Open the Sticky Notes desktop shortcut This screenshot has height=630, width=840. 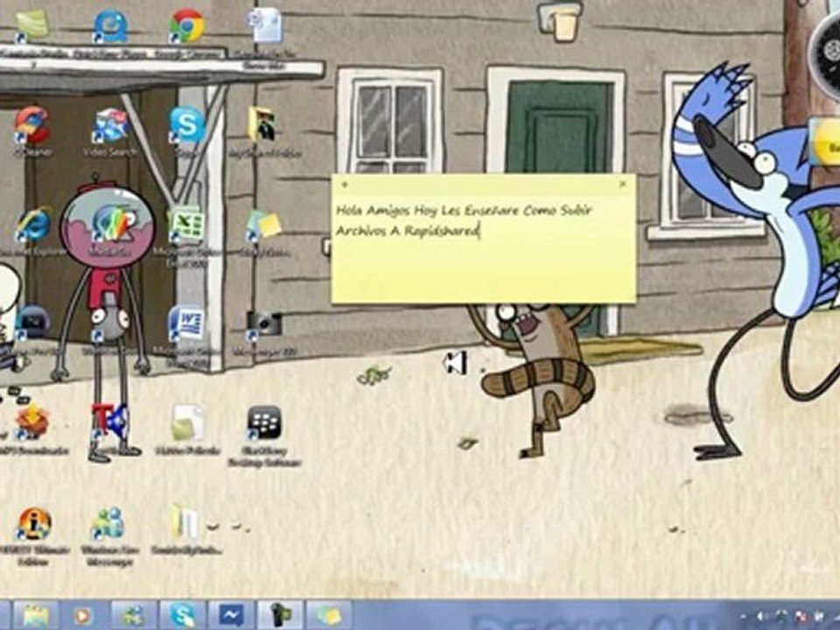click(263, 225)
